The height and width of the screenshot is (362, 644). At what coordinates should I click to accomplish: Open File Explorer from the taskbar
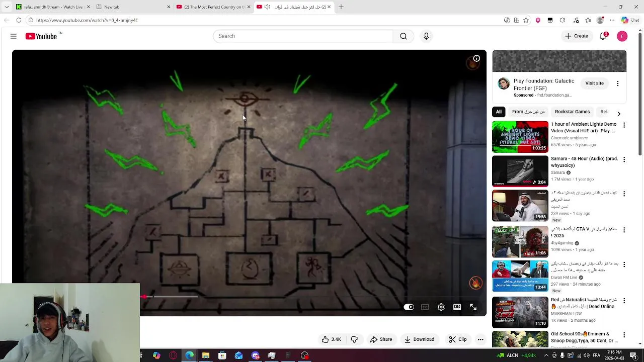206,355
